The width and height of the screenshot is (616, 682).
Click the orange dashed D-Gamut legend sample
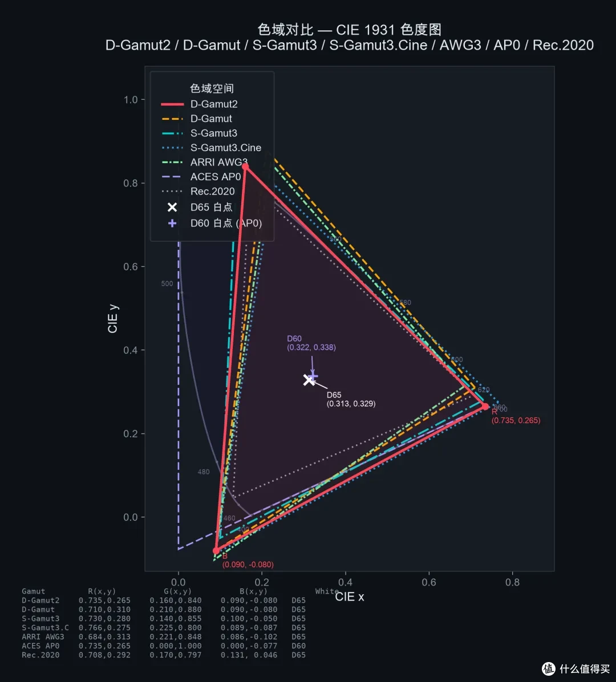[172, 119]
